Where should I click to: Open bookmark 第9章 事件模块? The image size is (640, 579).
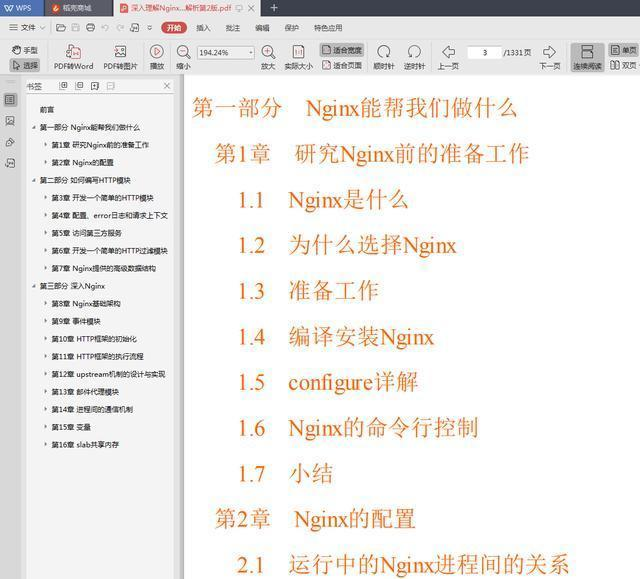coord(76,322)
